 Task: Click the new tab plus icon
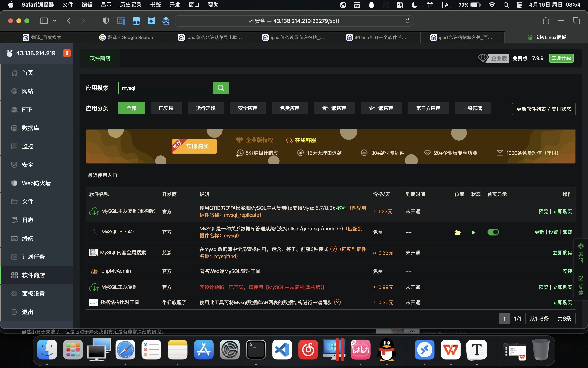[561, 21]
